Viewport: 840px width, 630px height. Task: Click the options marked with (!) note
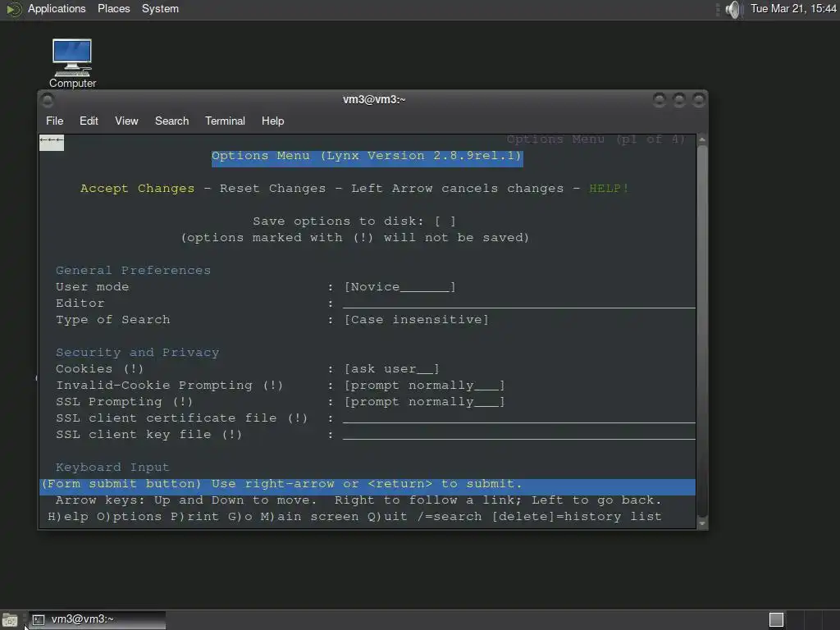click(x=355, y=238)
